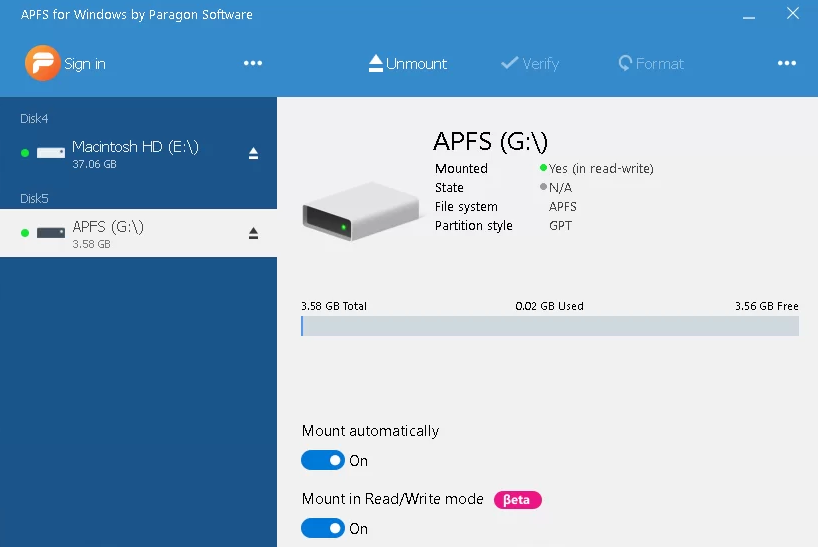Click the Unmount eject icon in toolbar
818x547 pixels.
pyautogui.click(x=376, y=63)
